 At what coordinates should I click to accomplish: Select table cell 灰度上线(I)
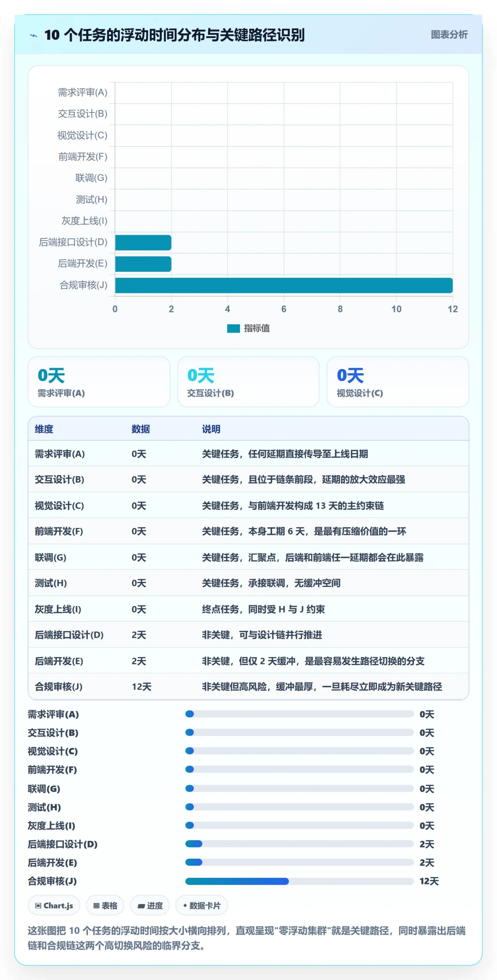coord(58,609)
